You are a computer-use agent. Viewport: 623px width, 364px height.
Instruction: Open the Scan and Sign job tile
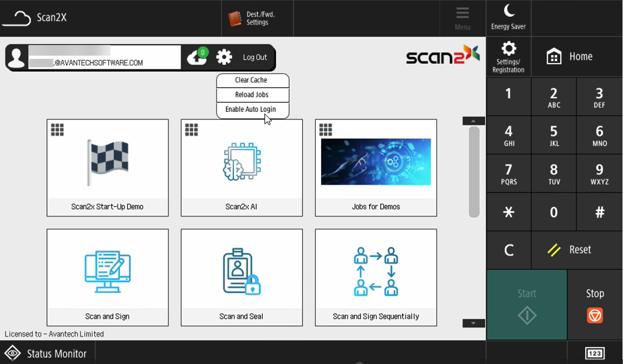pos(108,277)
